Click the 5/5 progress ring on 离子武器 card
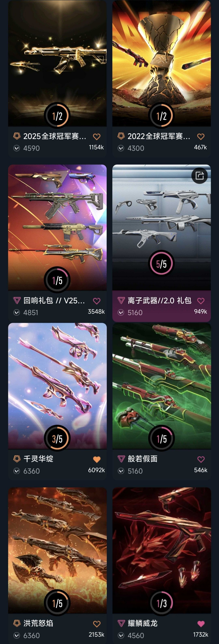Screen dimensions: 219x644 click(161, 263)
